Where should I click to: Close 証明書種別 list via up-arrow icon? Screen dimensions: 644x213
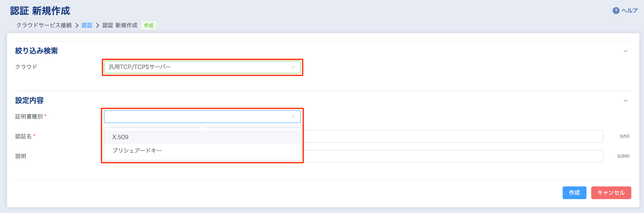pyautogui.click(x=293, y=117)
